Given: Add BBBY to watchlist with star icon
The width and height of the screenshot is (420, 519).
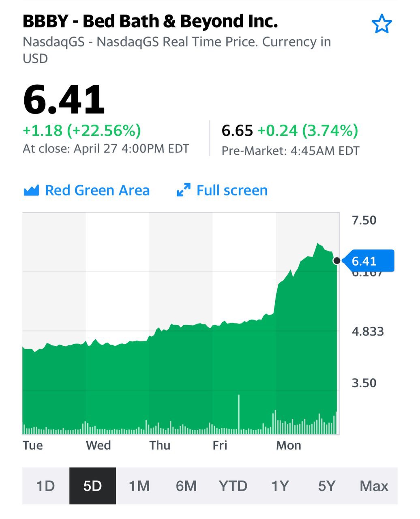Looking at the screenshot, I should pyautogui.click(x=381, y=24).
